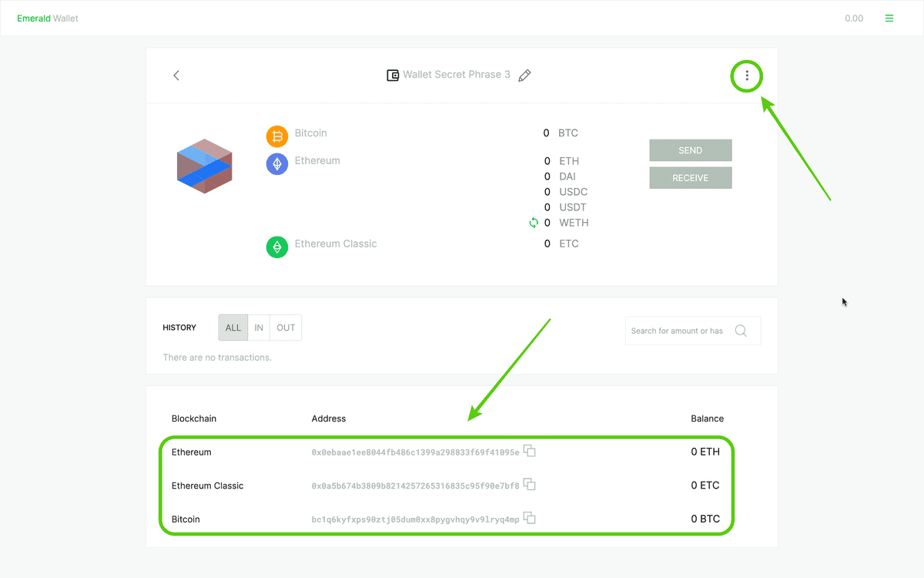Copy the Ethereum address

click(530, 451)
